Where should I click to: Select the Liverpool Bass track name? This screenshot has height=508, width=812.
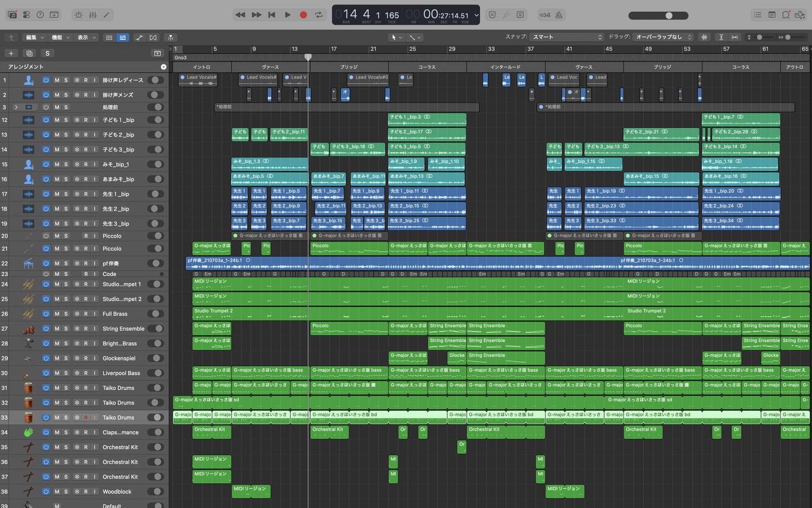click(121, 373)
